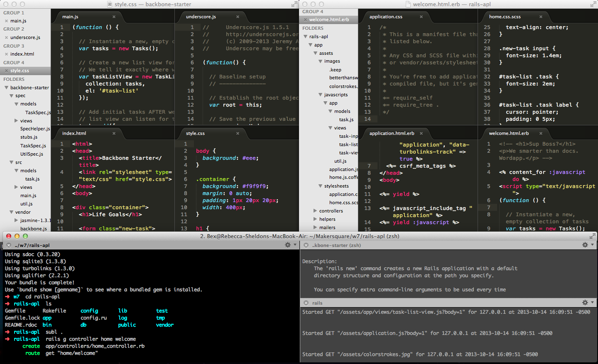598x364 pixels.
Task: Close index.html in the GROUP 3 open-files list
Action: point(6,54)
